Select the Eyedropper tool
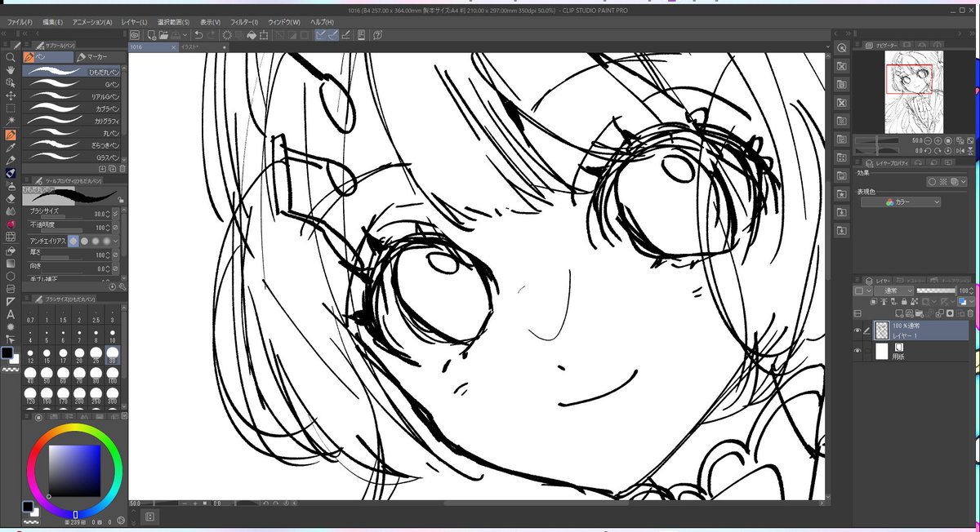Viewport: 980px width, 532px height. pyautogui.click(x=11, y=147)
